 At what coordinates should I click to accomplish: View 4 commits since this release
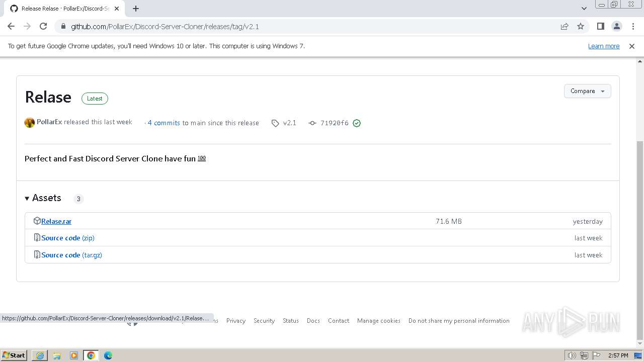click(x=164, y=123)
